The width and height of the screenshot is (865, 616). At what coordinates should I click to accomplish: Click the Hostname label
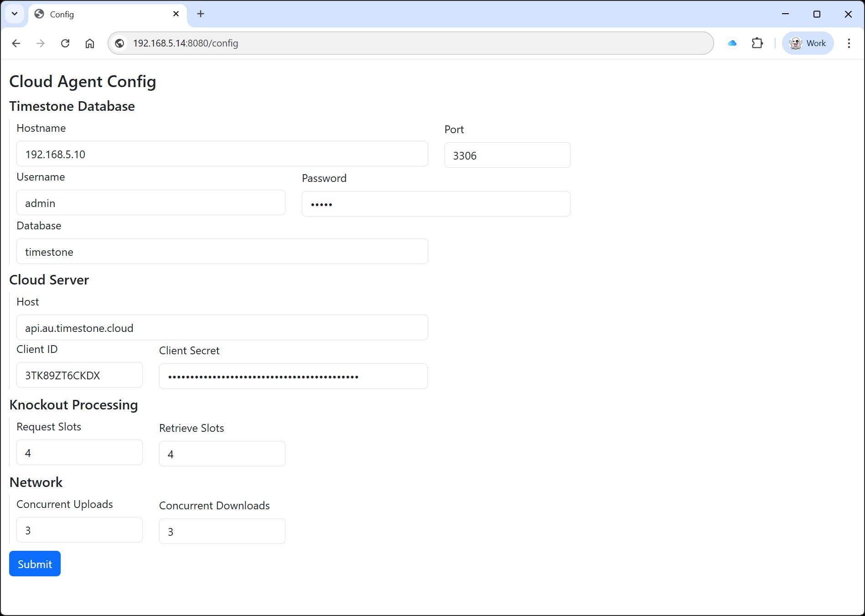(41, 128)
